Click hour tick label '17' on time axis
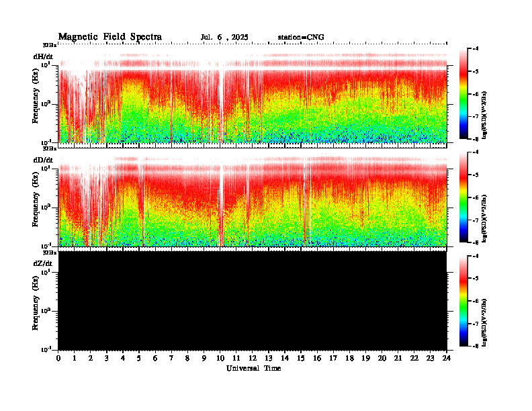The height and width of the screenshot is (411, 532). tap(334, 358)
